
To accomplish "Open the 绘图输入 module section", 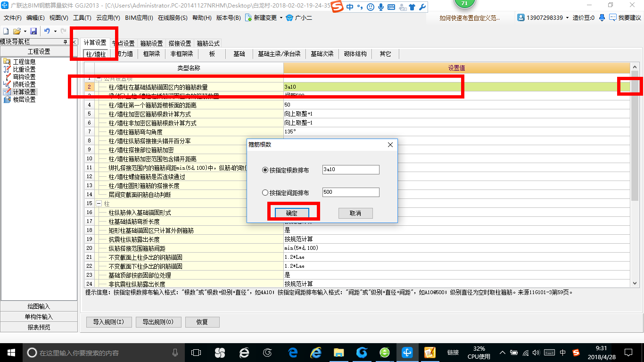I will (39, 306).
